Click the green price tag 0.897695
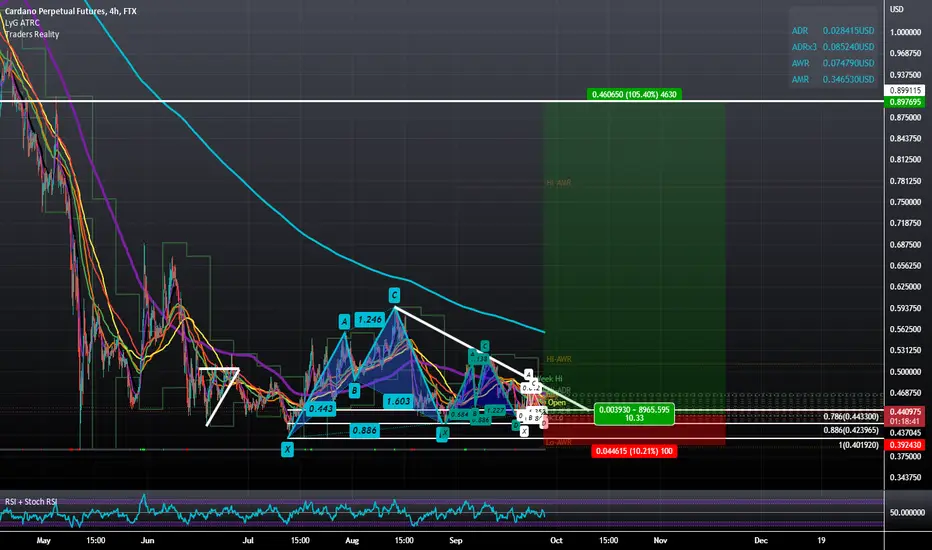Viewport: 932px width, 550px height. (905, 102)
